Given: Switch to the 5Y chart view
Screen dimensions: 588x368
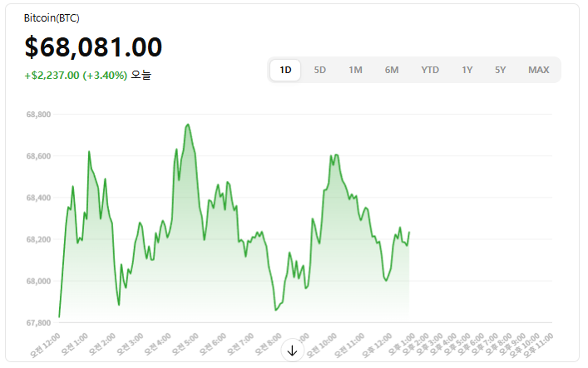Looking at the screenshot, I should click(500, 70).
